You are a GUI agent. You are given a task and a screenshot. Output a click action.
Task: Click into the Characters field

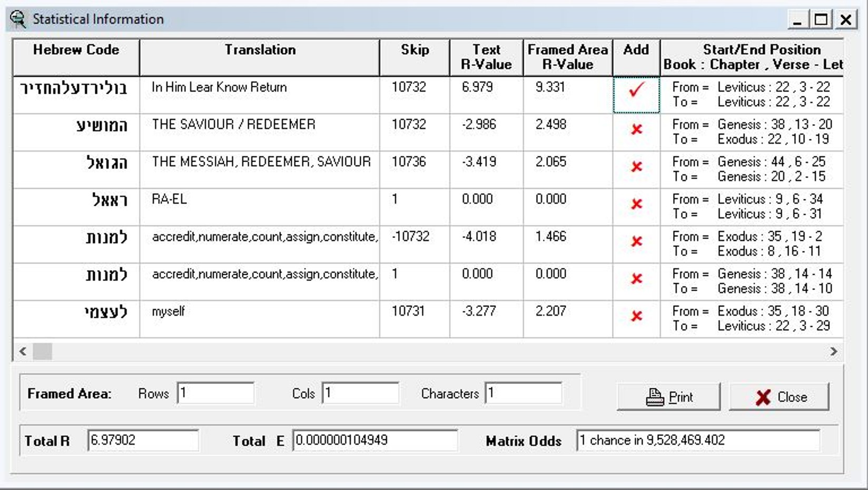click(x=524, y=393)
